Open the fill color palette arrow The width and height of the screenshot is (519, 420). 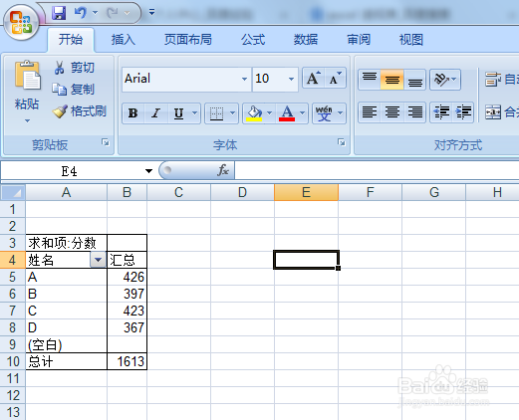tap(270, 113)
